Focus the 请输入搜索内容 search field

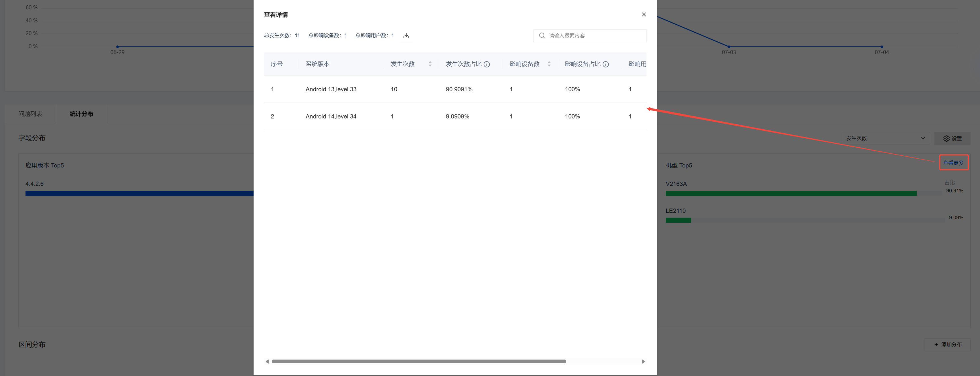pyautogui.click(x=594, y=36)
